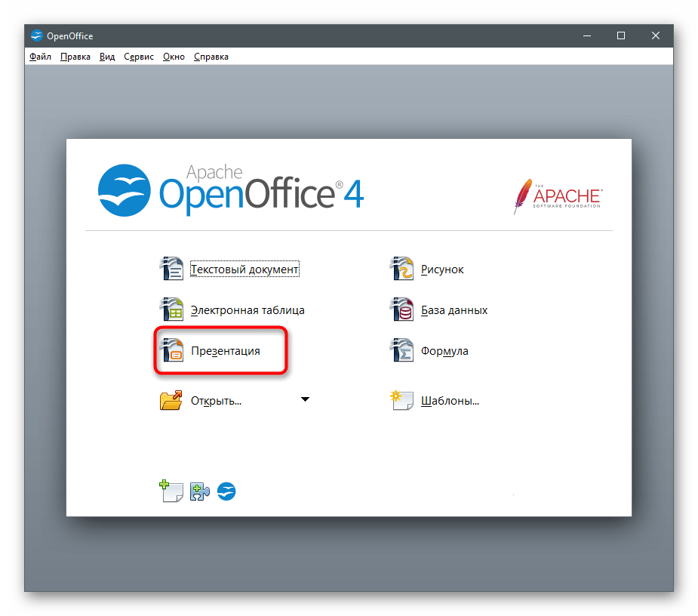Screen dimensions: 698x616
Task: Create a new Рисунок drawing
Action: 441,269
